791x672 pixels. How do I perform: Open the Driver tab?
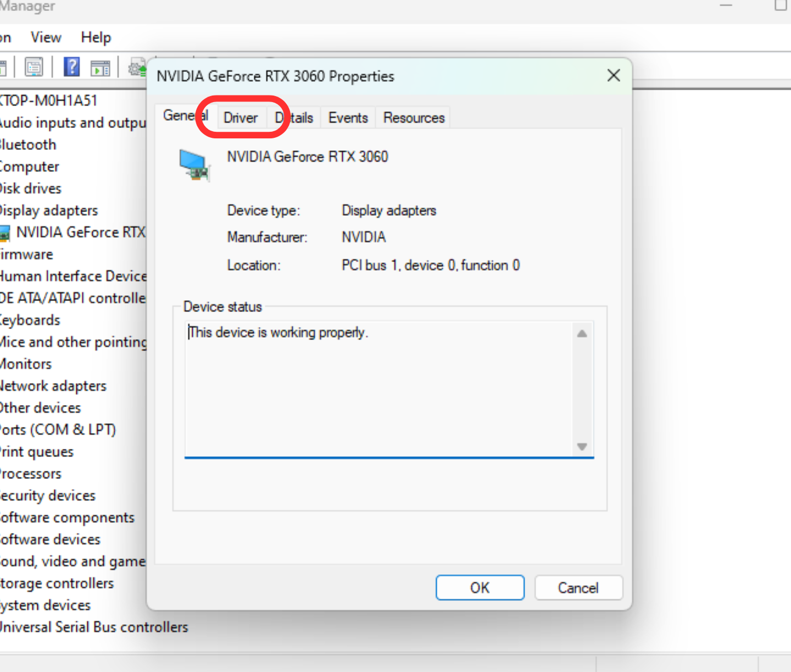(x=241, y=117)
